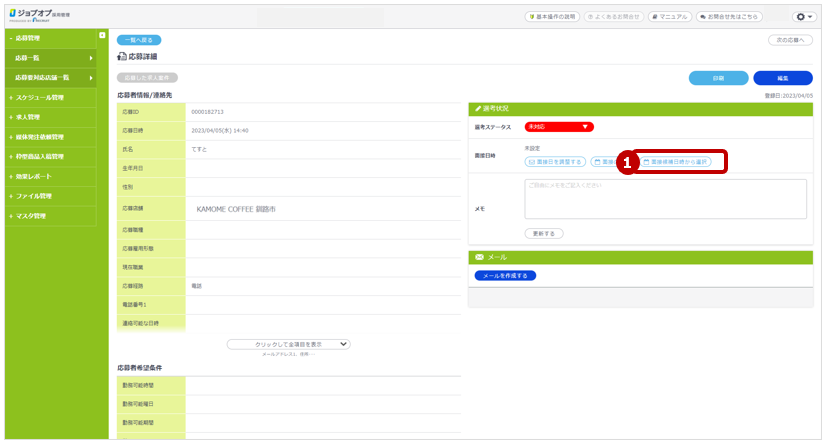Expand 求人管理 sidebar section
The height and width of the screenshot is (443, 827).
pos(30,117)
